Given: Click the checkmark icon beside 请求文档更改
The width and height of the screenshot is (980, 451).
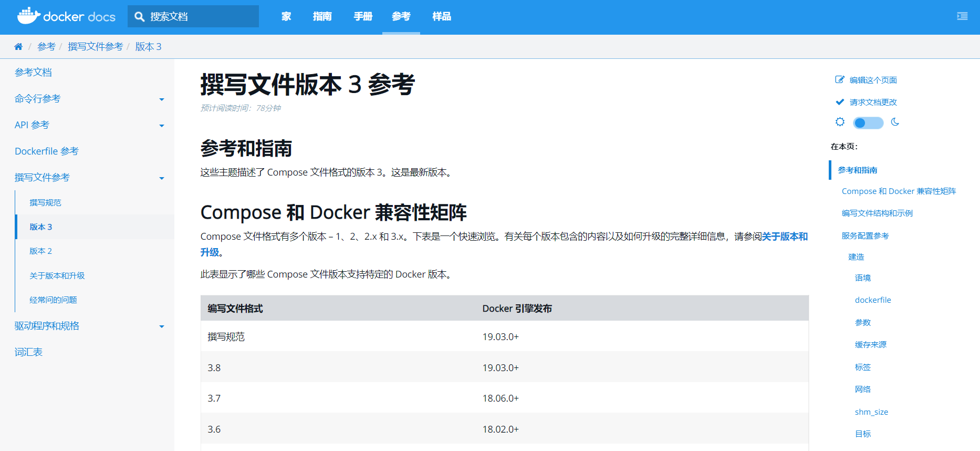Looking at the screenshot, I should (x=840, y=102).
